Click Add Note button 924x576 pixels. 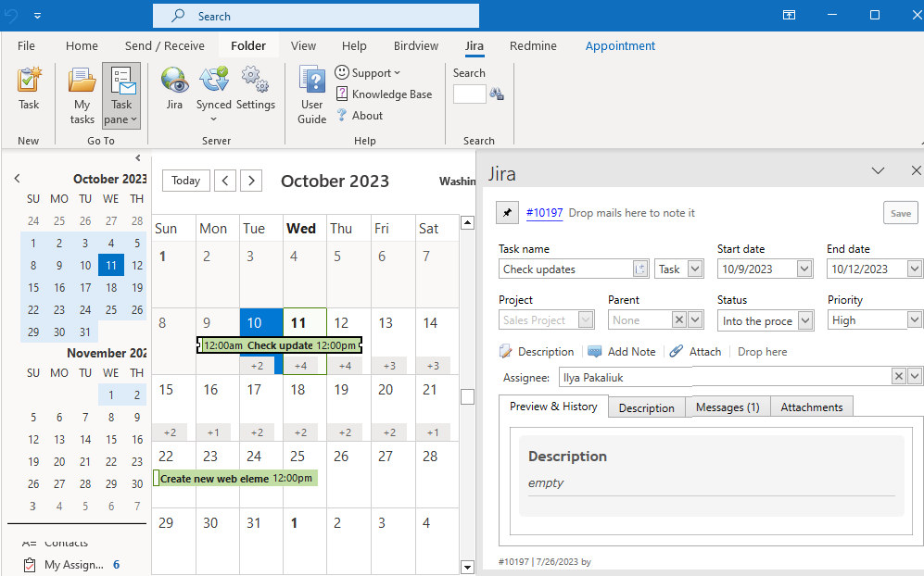pos(622,352)
